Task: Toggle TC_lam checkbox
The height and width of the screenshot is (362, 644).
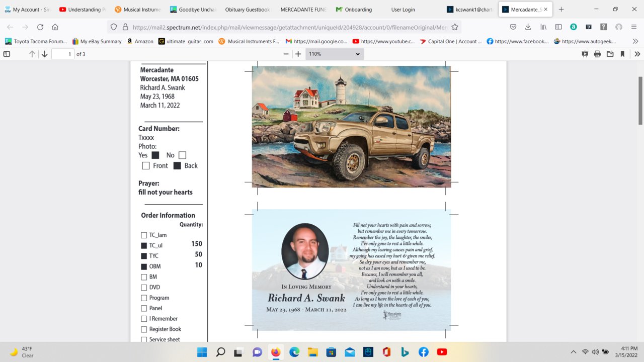Action: [x=144, y=235]
